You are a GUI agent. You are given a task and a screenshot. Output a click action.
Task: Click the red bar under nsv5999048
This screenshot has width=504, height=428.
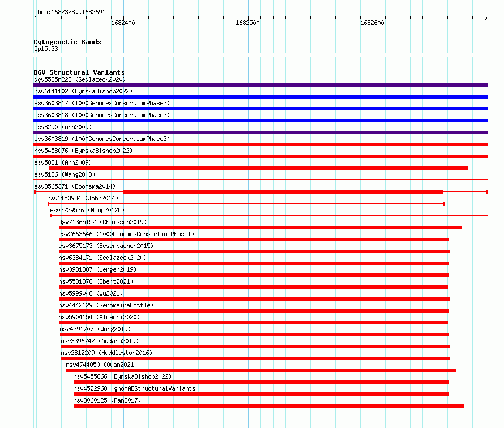(x=254, y=299)
